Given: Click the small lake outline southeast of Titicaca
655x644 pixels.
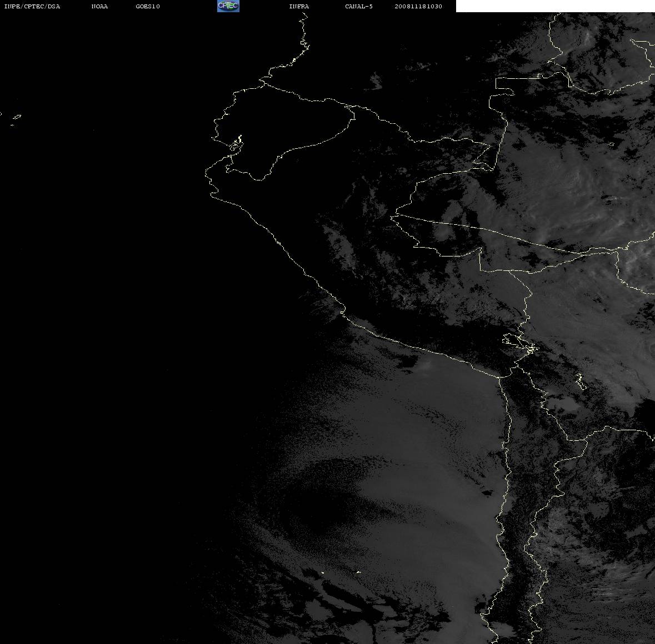Looking at the screenshot, I should point(581,382).
